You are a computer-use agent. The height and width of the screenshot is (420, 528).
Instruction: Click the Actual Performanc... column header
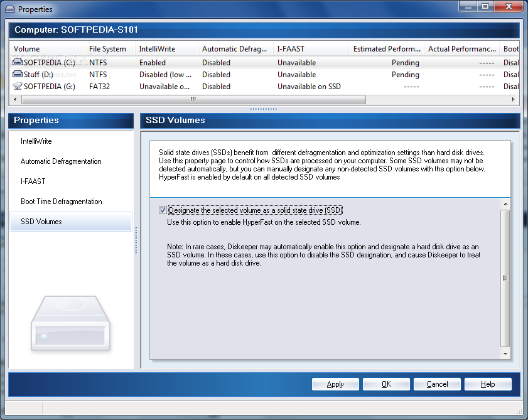tap(461, 49)
